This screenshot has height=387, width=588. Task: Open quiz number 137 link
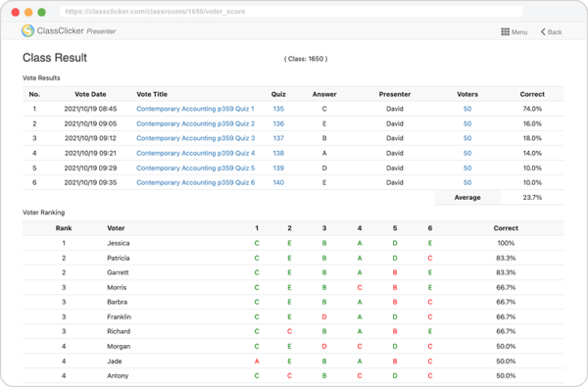pos(278,138)
